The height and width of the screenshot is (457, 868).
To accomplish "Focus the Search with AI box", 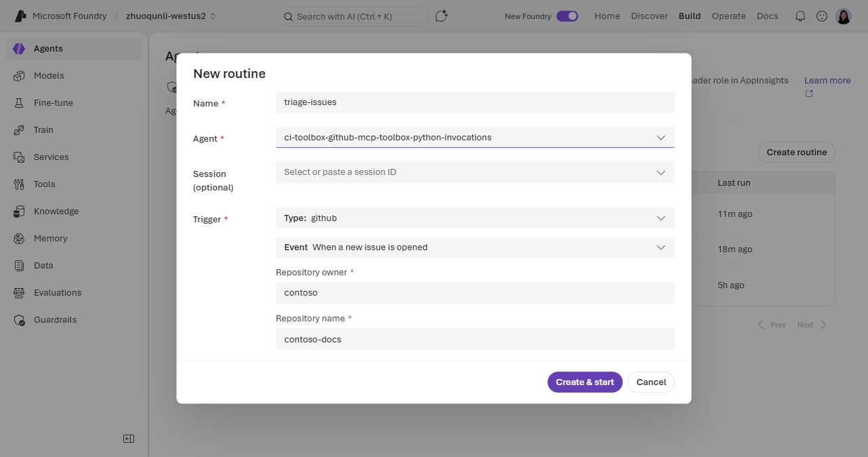I will tap(352, 16).
